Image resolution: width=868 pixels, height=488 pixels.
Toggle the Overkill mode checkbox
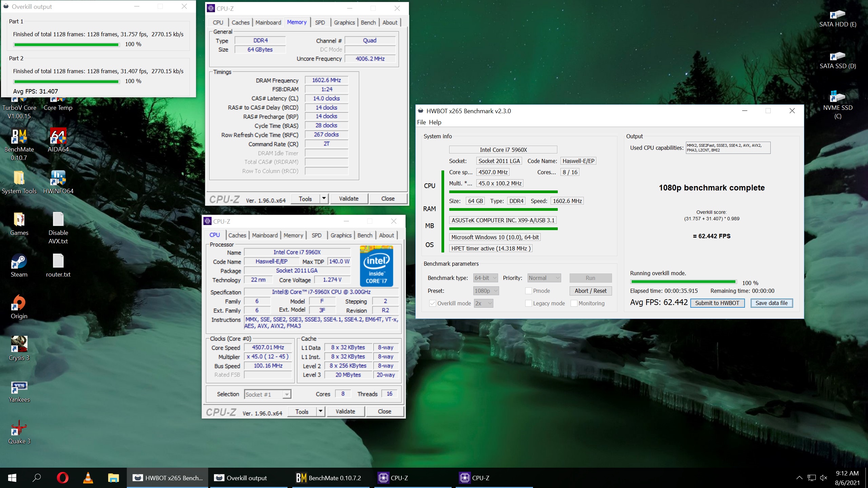[x=433, y=303]
